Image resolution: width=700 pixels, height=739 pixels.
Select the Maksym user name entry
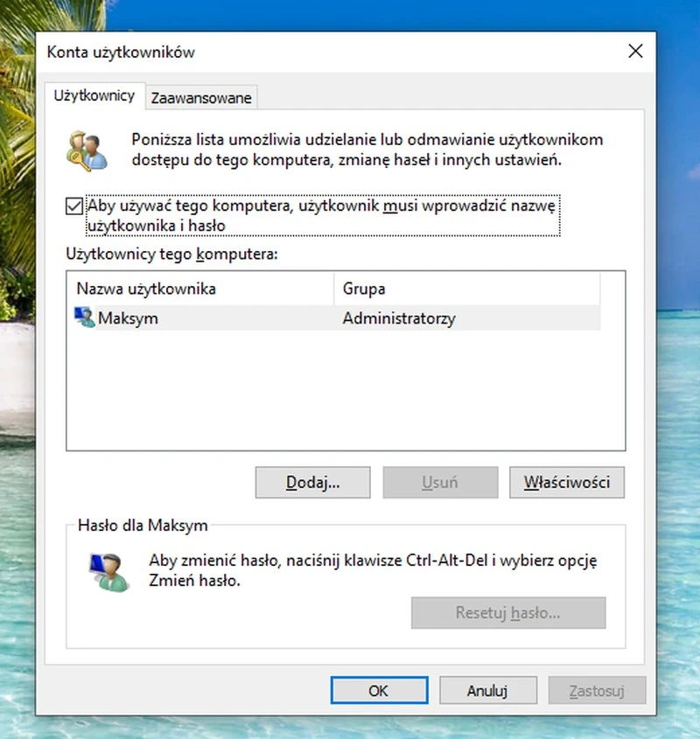coord(128,318)
